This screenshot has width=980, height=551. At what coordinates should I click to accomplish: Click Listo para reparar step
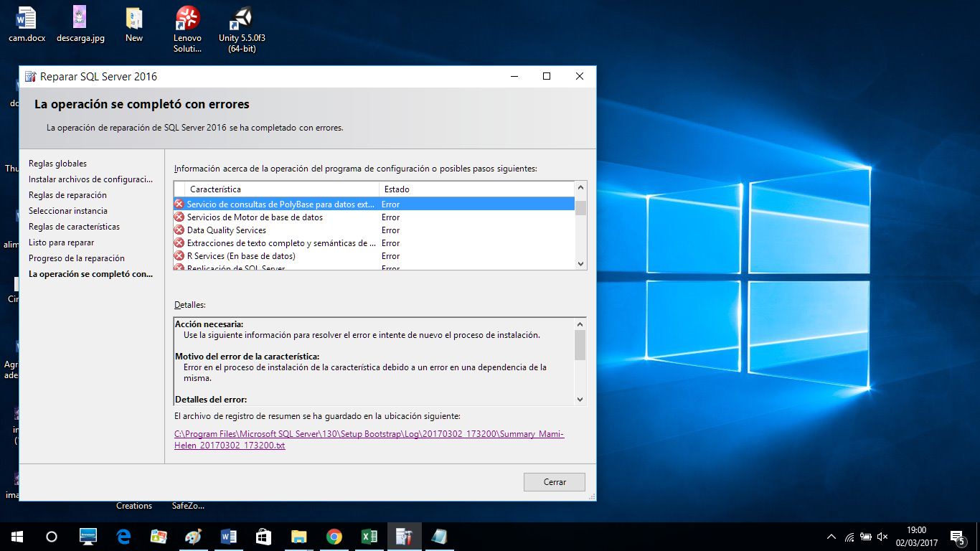coord(61,242)
